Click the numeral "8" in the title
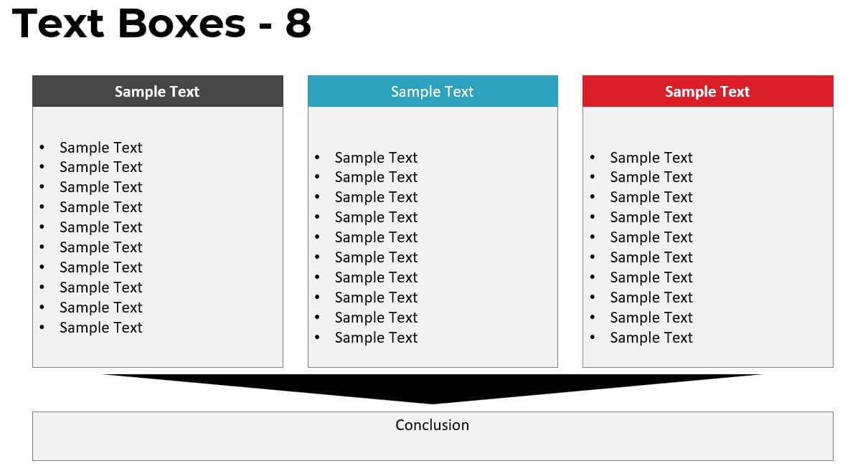Viewport: 868px width, 466px height. [298, 23]
